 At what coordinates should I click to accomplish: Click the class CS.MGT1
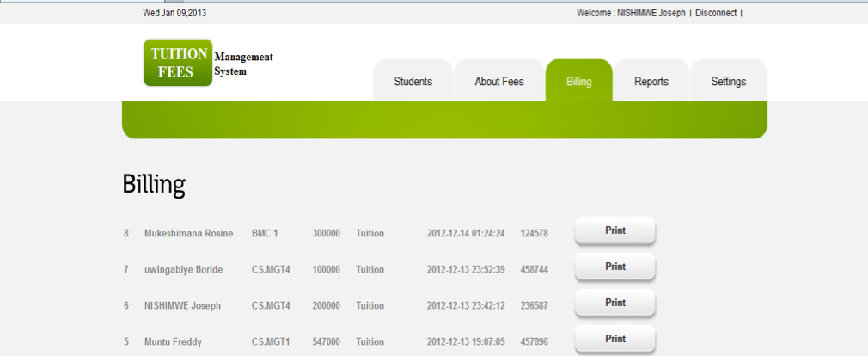pyautogui.click(x=271, y=341)
